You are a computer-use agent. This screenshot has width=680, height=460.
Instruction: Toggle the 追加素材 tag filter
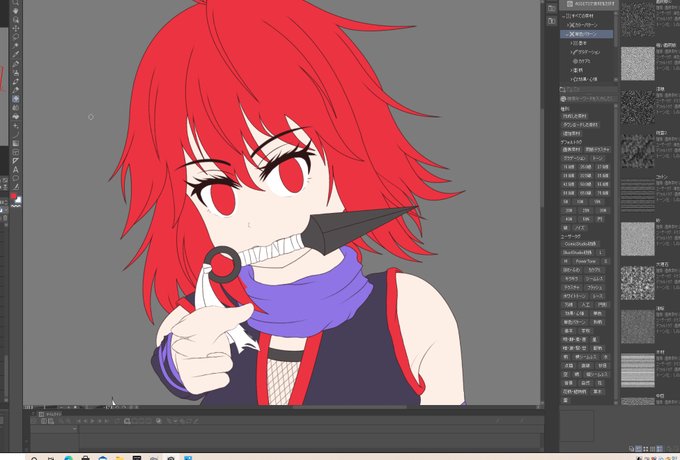point(571,134)
